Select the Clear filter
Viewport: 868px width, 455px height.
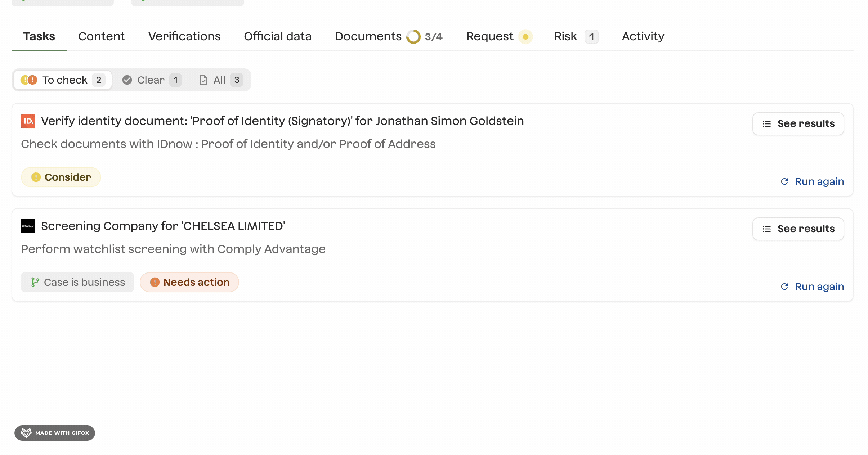151,80
